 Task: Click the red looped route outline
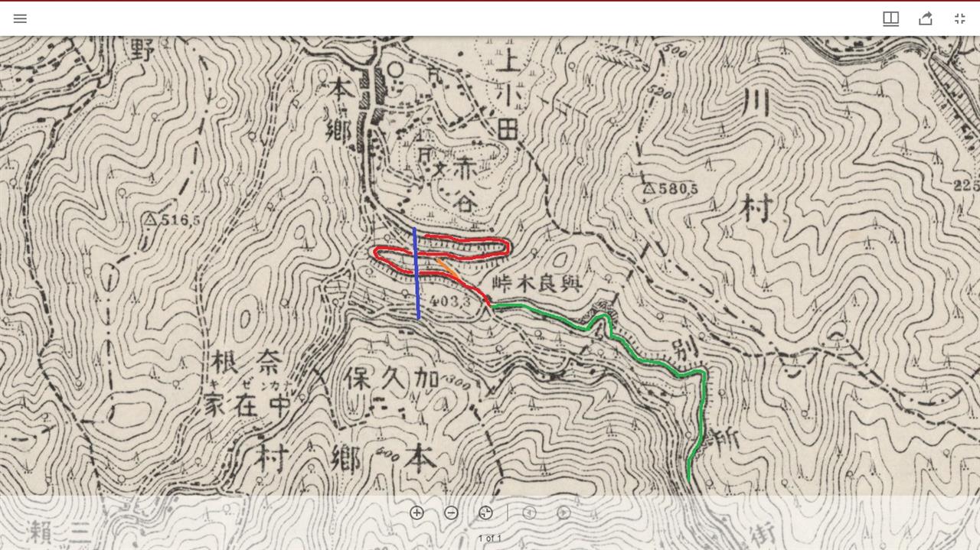click(x=441, y=252)
